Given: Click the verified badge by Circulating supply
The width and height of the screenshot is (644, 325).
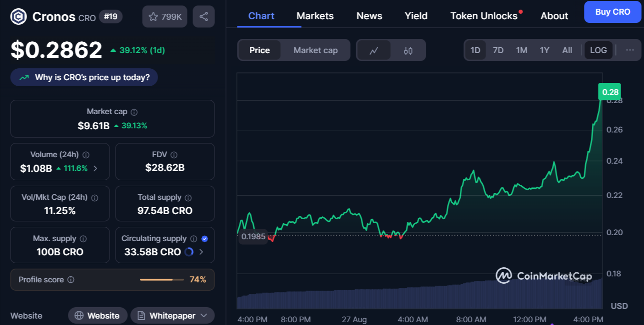Looking at the screenshot, I should (x=205, y=239).
